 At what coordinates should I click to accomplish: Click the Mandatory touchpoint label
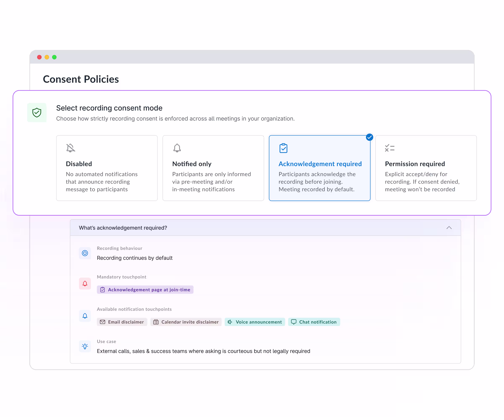pyautogui.click(x=121, y=277)
